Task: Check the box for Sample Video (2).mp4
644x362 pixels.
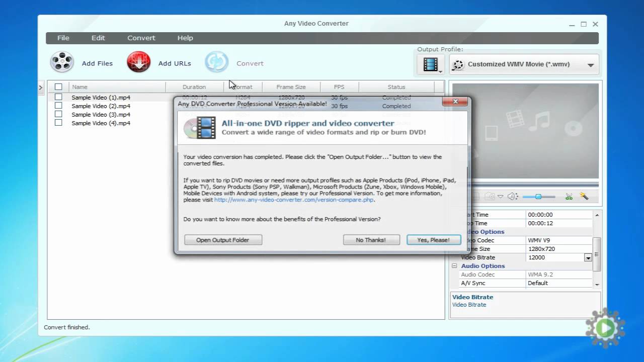Action: (58, 106)
